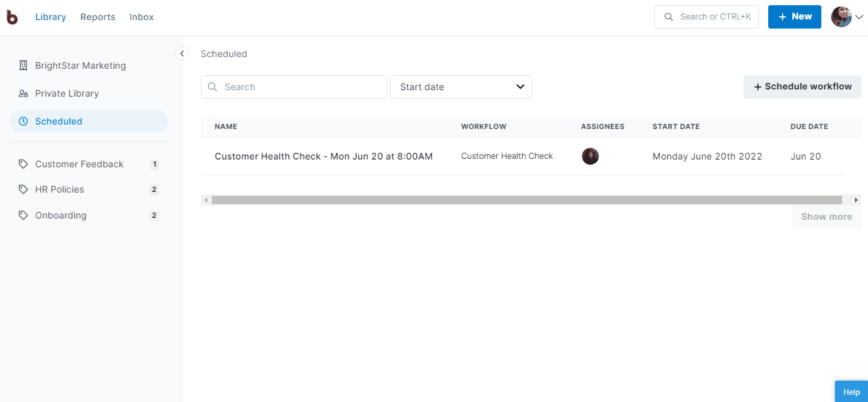Open search via the magnifying glass icon

click(668, 16)
